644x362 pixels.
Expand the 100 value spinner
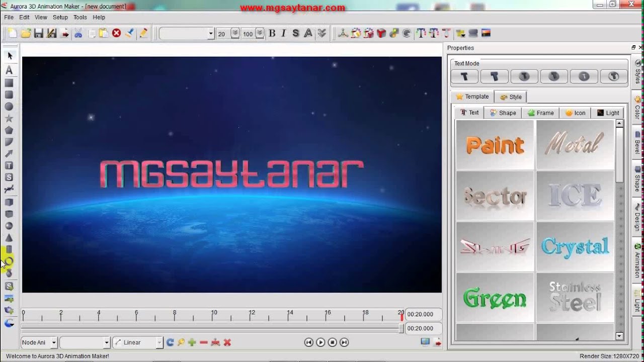(x=260, y=34)
